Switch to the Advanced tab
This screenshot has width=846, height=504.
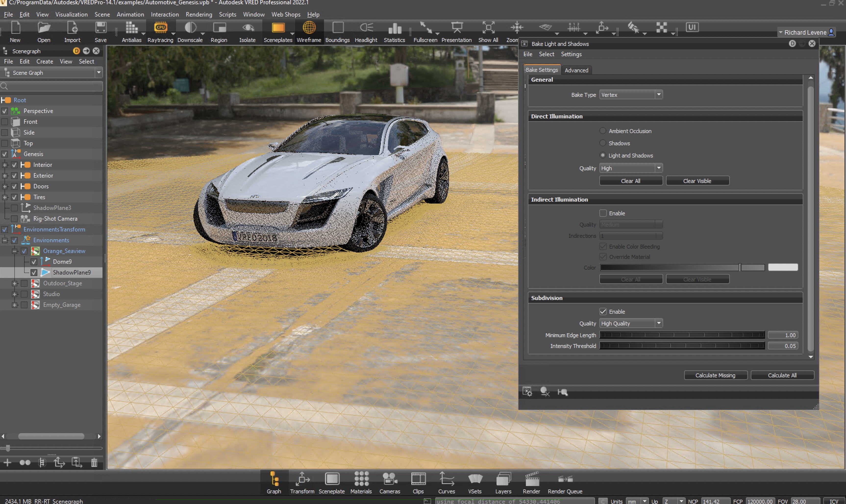tap(576, 70)
